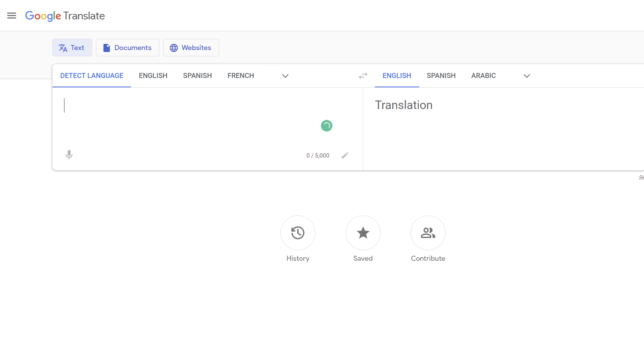Select the Text translation tab
Screen dimensions: 644x357
pyautogui.click(x=72, y=47)
